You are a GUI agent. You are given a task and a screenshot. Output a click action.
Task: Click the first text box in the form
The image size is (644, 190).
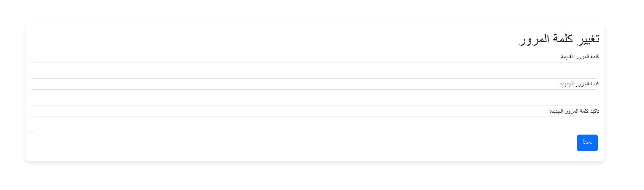click(x=315, y=70)
